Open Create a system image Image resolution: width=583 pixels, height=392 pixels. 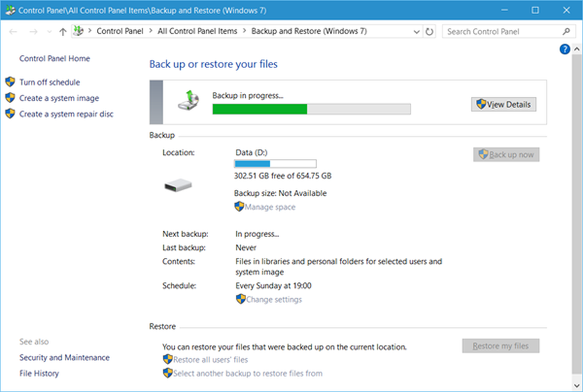click(59, 98)
